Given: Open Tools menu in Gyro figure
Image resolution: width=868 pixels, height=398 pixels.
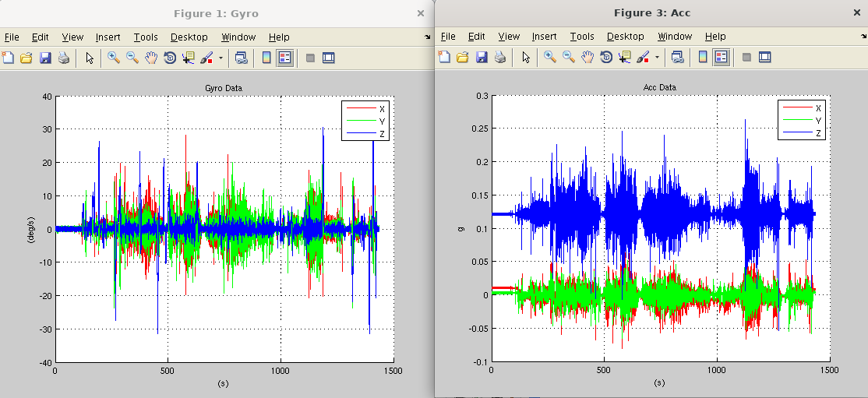Looking at the screenshot, I should click(x=146, y=37).
